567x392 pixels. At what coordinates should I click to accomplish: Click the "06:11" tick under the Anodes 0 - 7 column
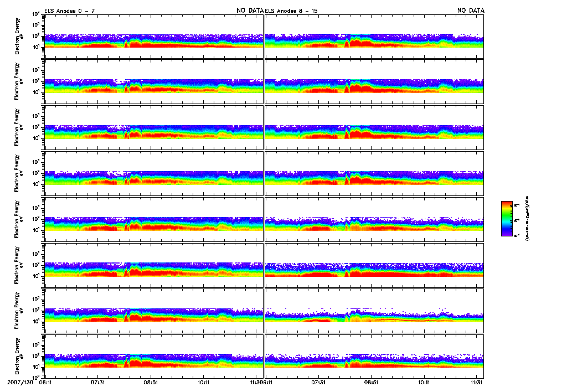pyautogui.click(x=45, y=382)
